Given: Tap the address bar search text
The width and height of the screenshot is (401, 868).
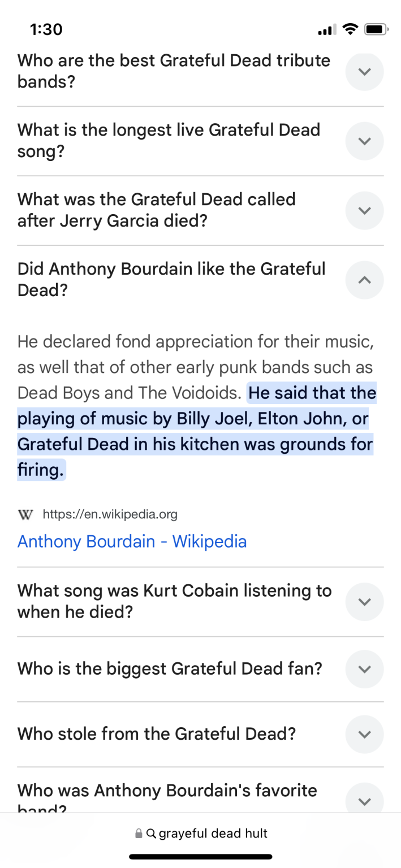Looking at the screenshot, I should (x=213, y=834).
